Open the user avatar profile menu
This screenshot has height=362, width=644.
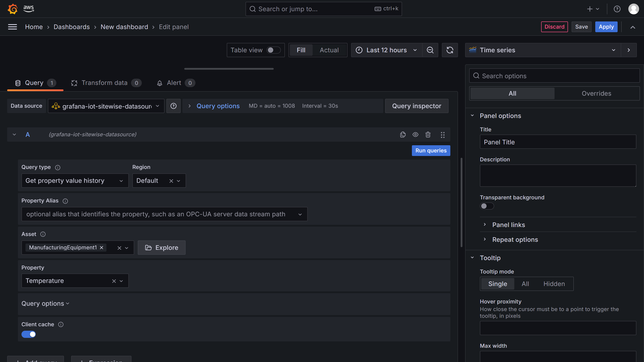tap(633, 9)
